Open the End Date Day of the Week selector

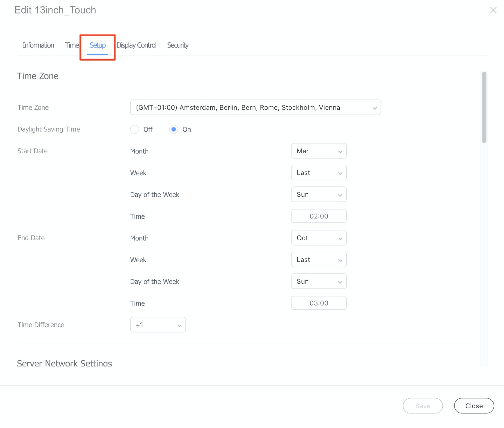pos(319,281)
